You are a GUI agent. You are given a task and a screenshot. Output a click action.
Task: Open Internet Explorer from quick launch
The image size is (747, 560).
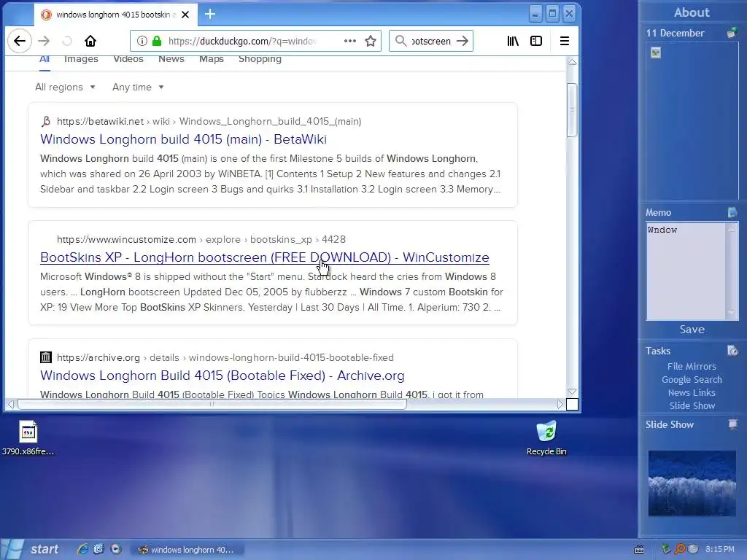[x=83, y=549]
